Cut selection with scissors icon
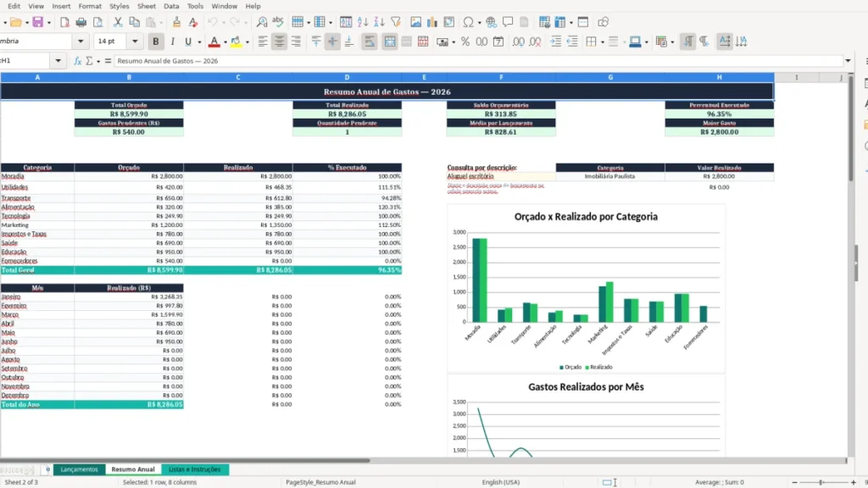Viewport: 868px width, 488px height. tap(118, 22)
